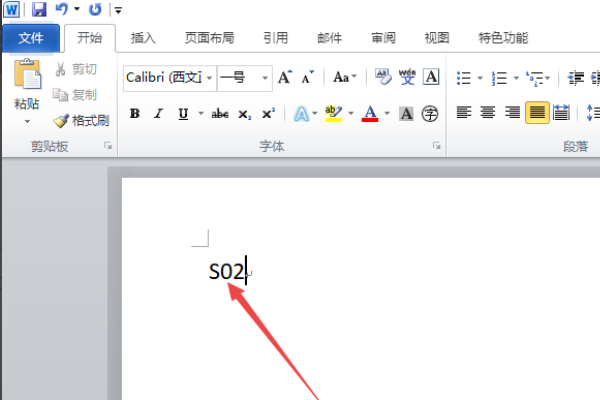This screenshot has width=600, height=400.
Task: Click the Character Border icon
Action: pos(431,77)
